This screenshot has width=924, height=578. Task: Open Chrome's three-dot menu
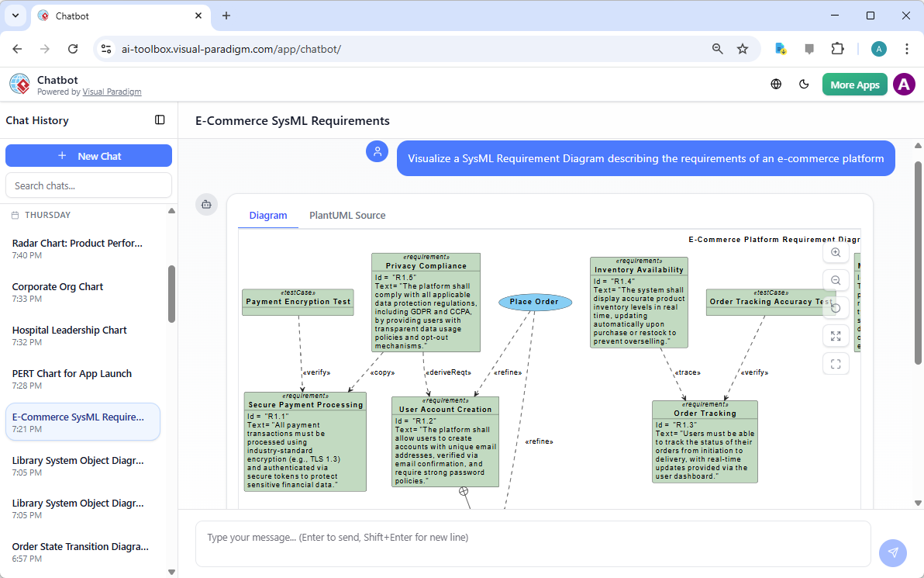pyautogui.click(x=907, y=48)
